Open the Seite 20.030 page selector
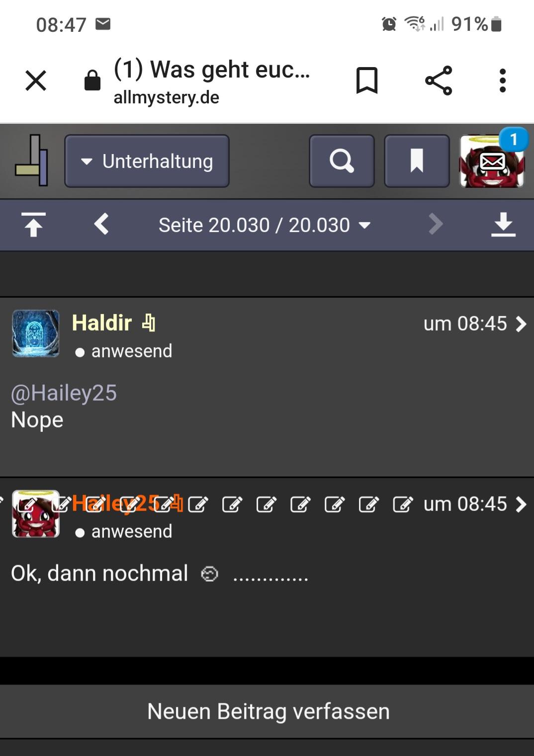This screenshot has height=756, width=534. tap(265, 225)
